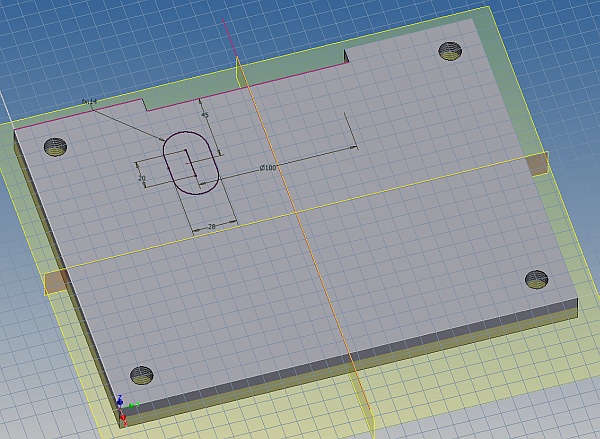600x439 pixels.
Task: Select the threaded hole beside the rear notch
Action: pos(450,51)
